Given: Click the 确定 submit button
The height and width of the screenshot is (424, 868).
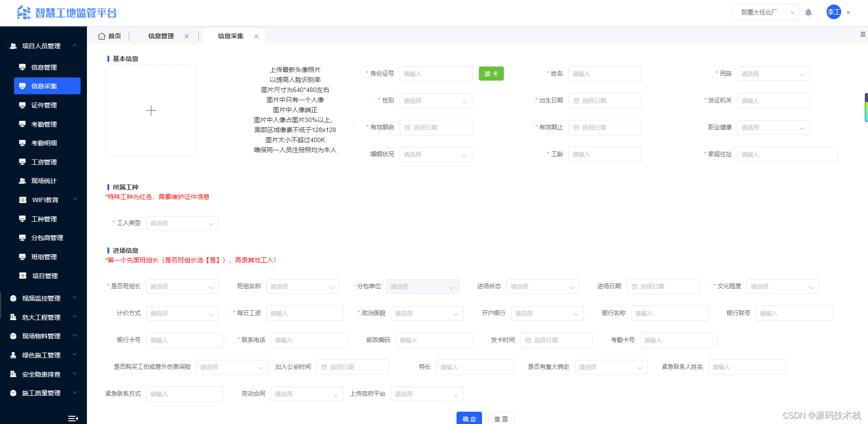Looking at the screenshot, I should coord(469,418).
